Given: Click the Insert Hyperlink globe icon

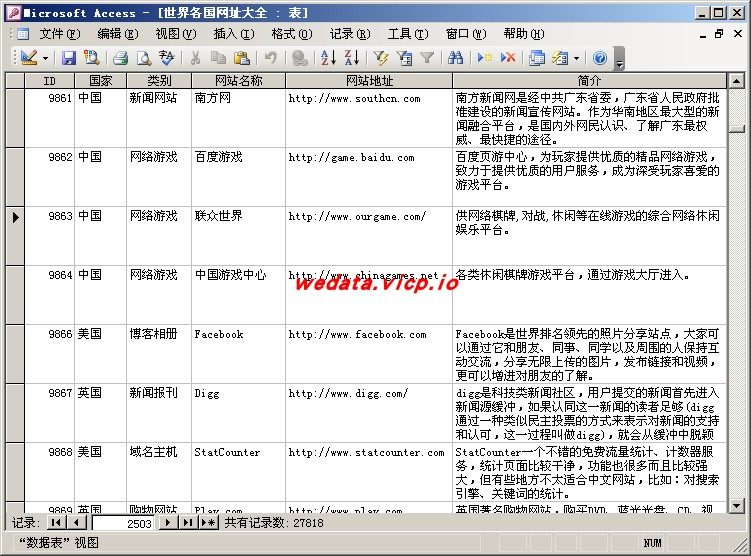Looking at the screenshot, I should click(x=300, y=58).
